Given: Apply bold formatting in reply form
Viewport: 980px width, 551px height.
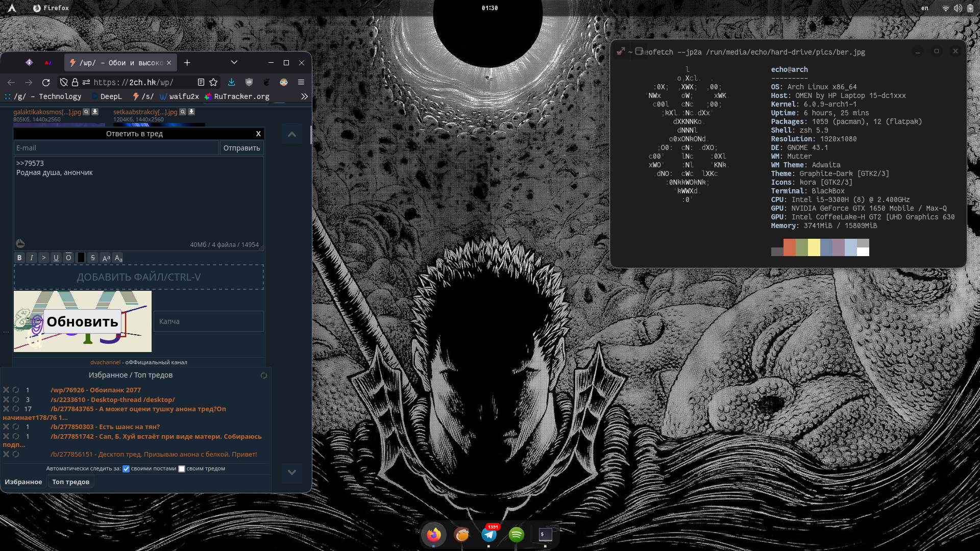Looking at the screenshot, I should pyautogui.click(x=19, y=258).
